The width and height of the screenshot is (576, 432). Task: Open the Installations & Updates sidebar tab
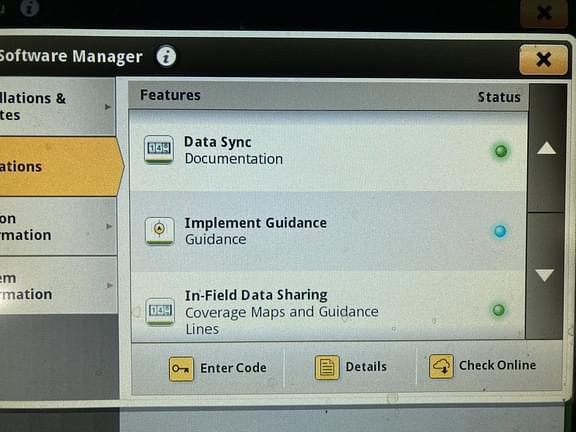(57, 107)
